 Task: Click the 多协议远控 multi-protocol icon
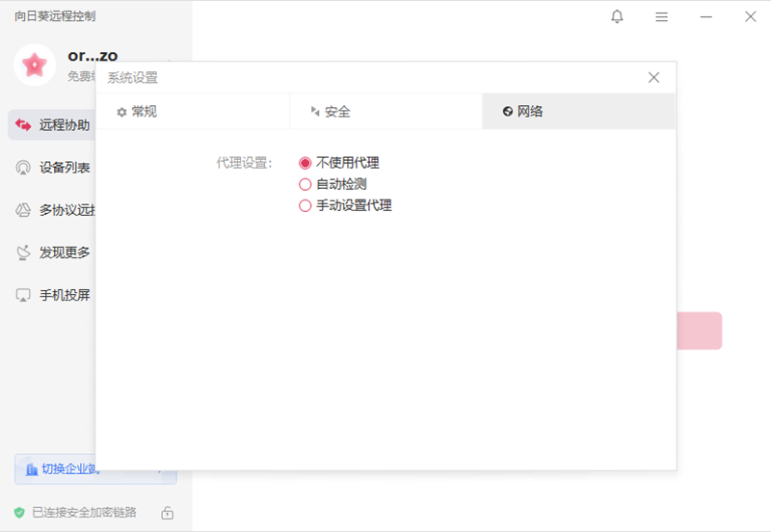[24, 210]
